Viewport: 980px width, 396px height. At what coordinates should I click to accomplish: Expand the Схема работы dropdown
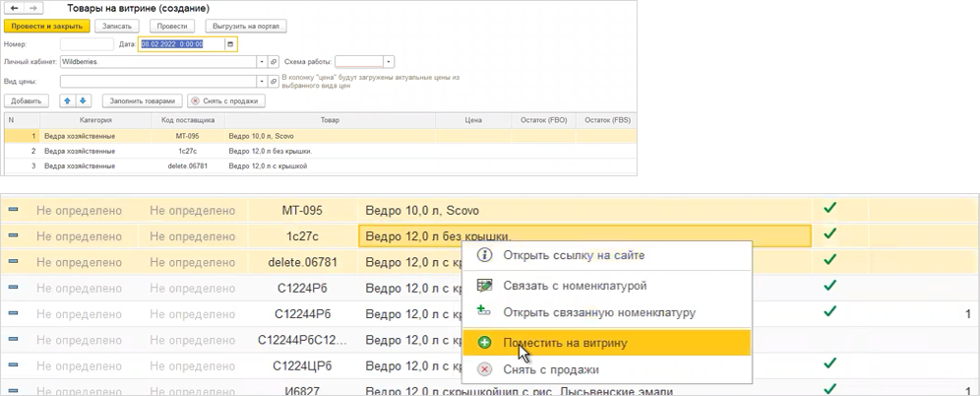(389, 63)
